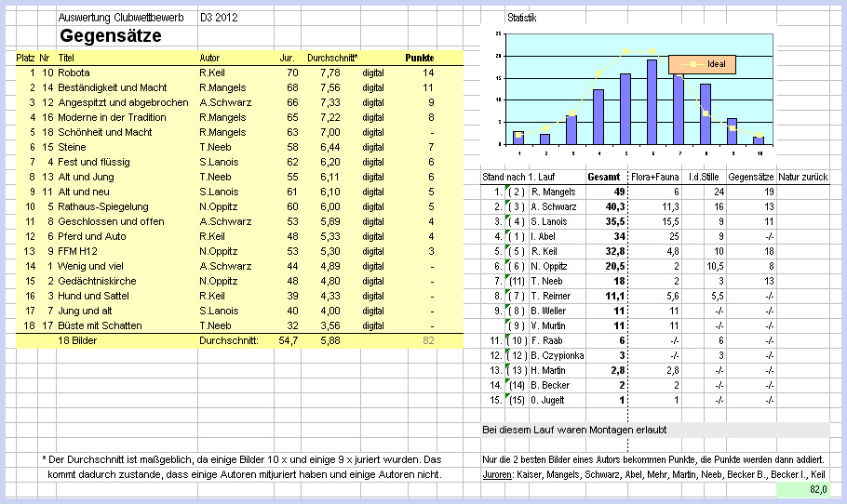Click the "Statistik" label above the chart

click(x=522, y=18)
